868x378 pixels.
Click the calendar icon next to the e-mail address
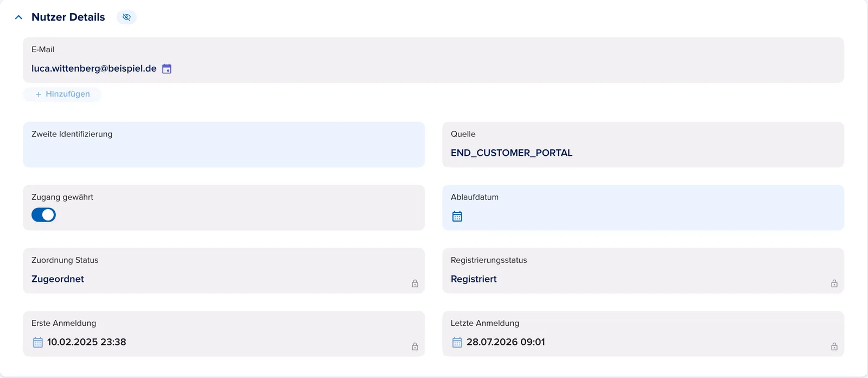[167, 69]
